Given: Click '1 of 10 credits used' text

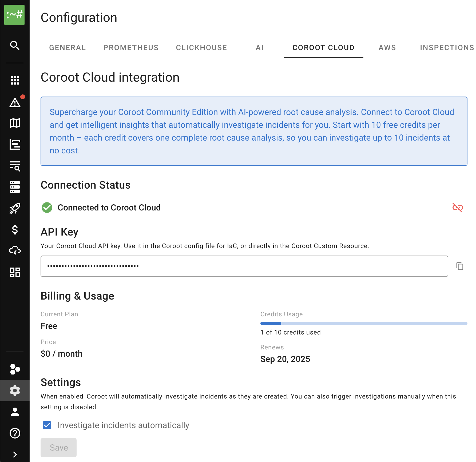Looking at the screenshot, I should 291,332.
